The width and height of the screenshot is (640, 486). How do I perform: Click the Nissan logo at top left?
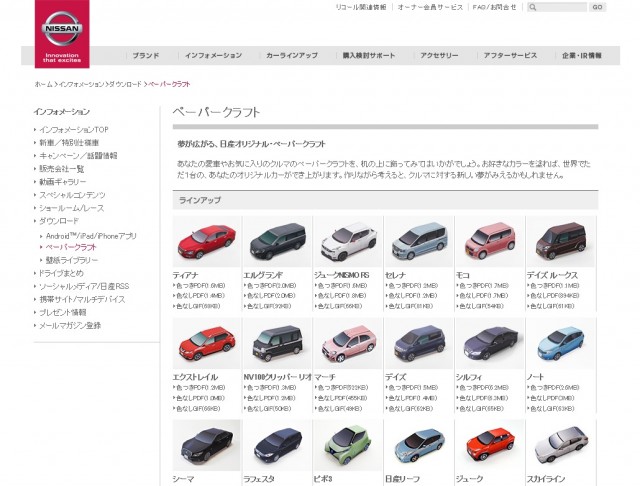(62, 34)
